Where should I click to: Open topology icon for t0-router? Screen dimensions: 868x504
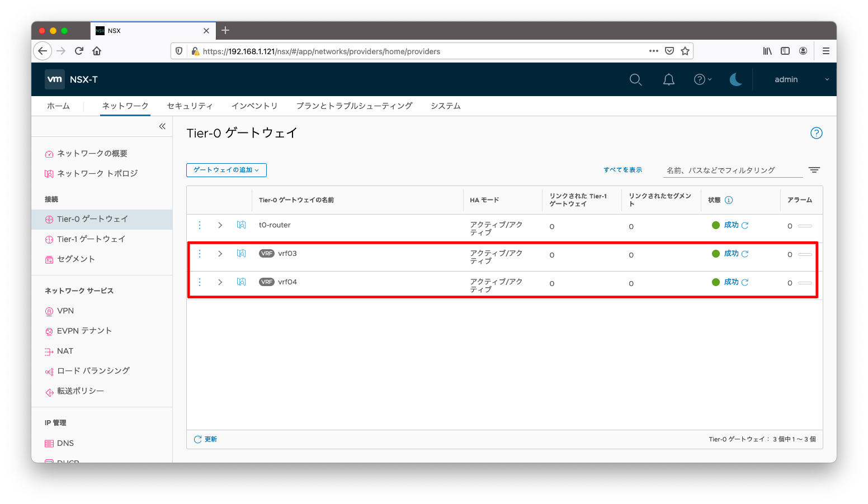[241, 225]
